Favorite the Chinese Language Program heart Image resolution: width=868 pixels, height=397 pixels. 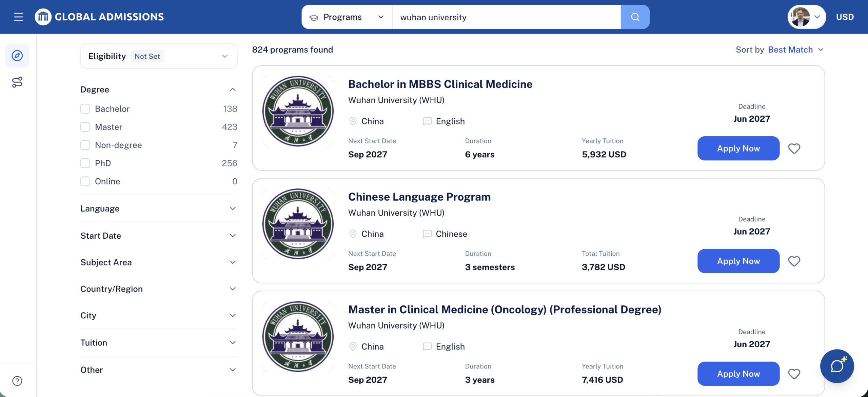(794, 261)
